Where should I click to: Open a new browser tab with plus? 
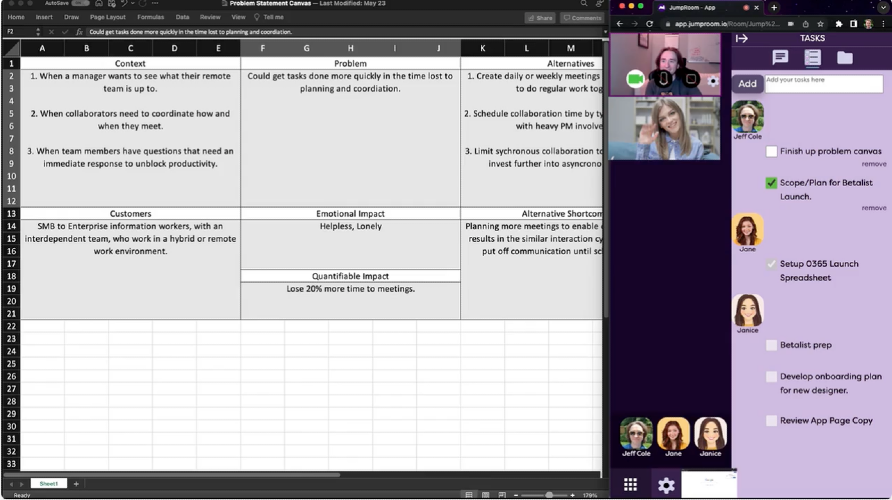pyautogui.click(x=774, y=7)
